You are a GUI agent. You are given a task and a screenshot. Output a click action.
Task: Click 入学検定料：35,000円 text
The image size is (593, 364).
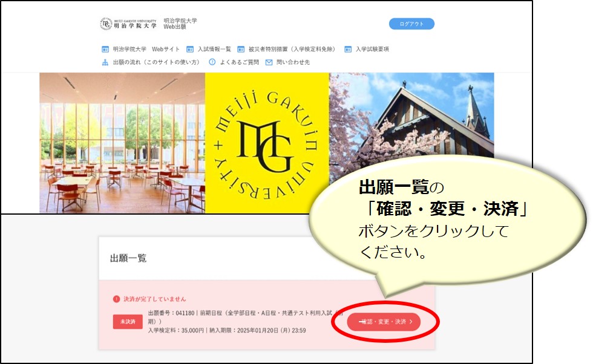click(x=176, y=330)
